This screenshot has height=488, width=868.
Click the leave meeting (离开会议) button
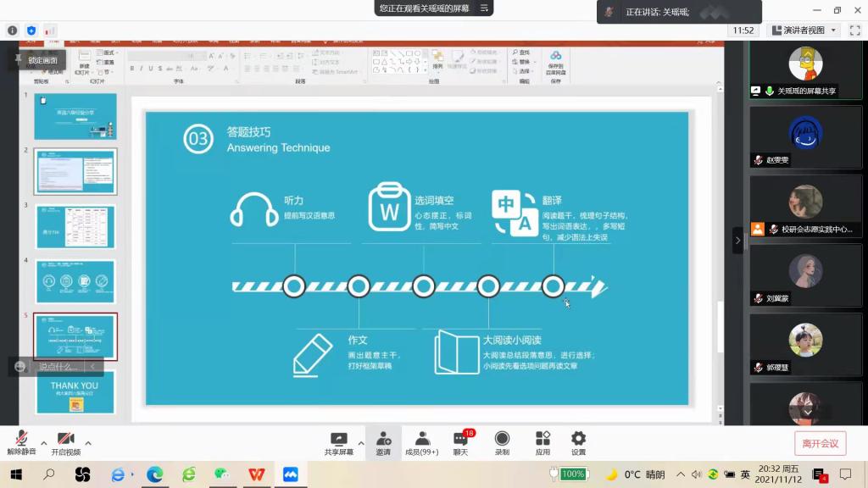coord(820,443)
